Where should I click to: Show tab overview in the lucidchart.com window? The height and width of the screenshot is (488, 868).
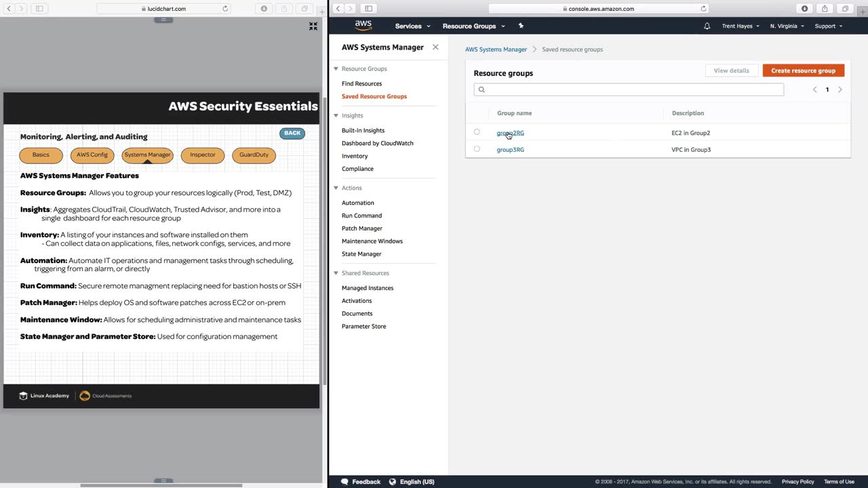coord(304,9)
